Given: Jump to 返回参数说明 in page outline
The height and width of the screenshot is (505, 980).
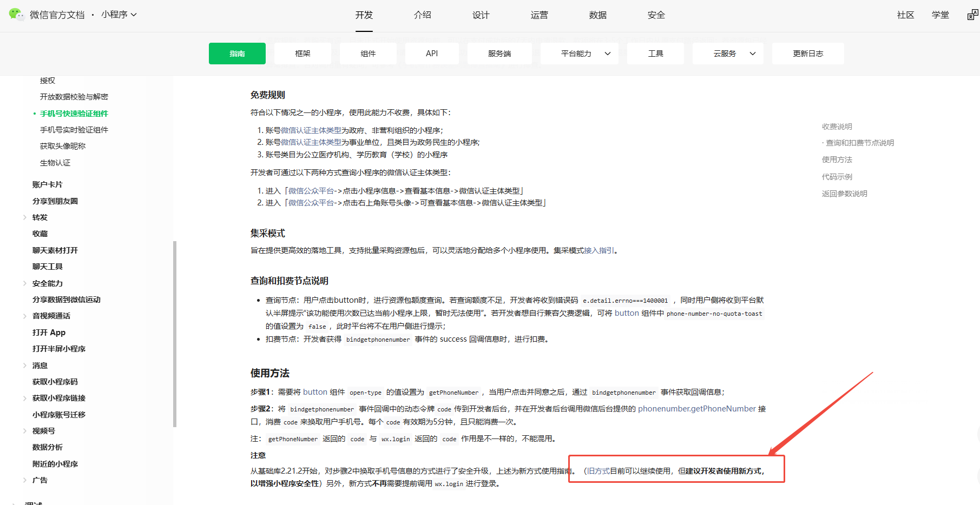Looking at the screenshot, I should [x=845, y=194].
